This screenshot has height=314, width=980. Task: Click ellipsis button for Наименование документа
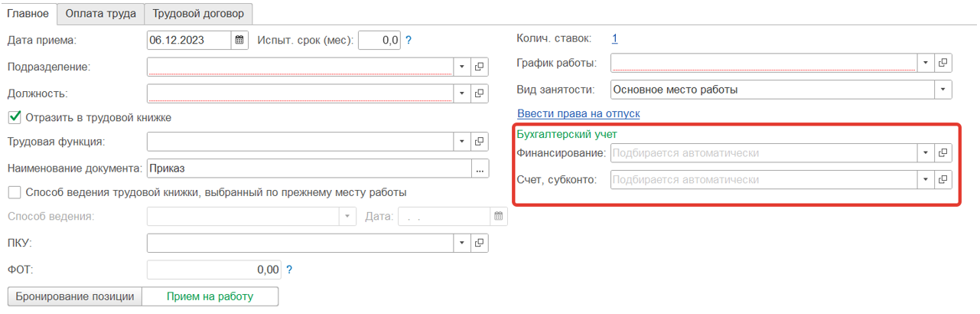(480, 168)
